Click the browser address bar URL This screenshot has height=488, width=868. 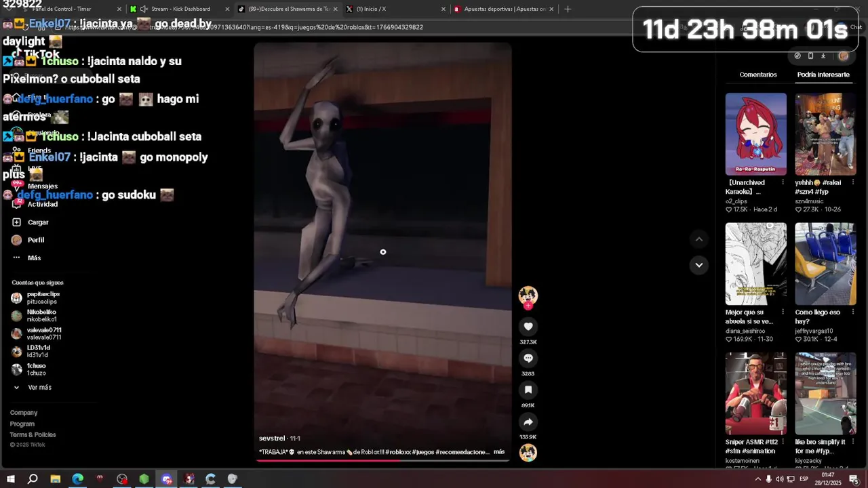244,27
